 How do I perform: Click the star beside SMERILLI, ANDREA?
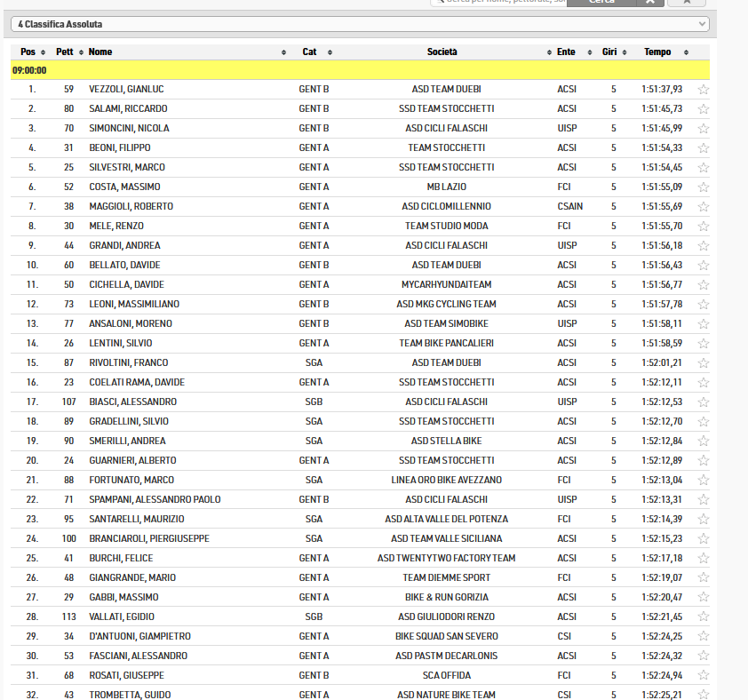point(704,441)
